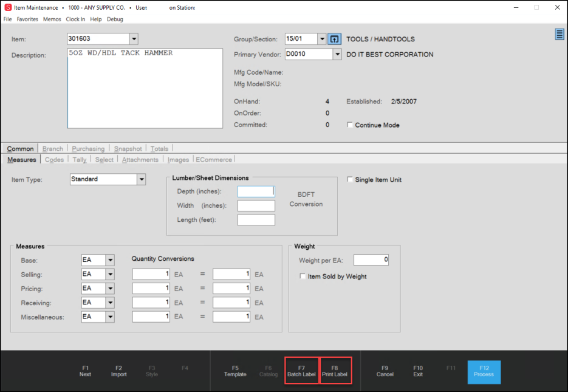Open the Primary Vendor dropdown

[337, 55]
